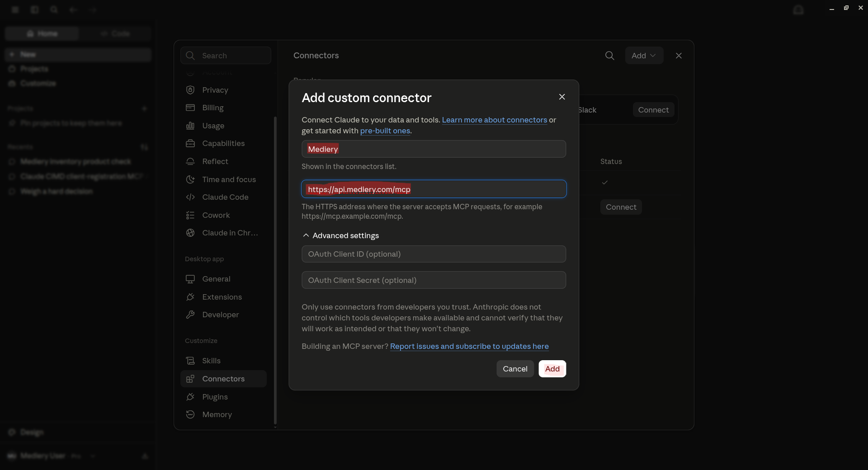This screenshot has height=470, width=868.
Task: Open Design in main sidebar
Action: (78, 432)
